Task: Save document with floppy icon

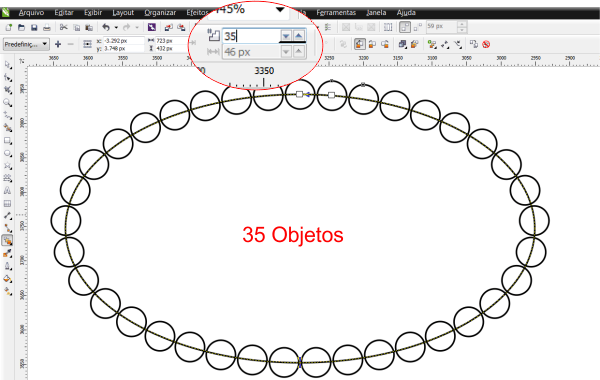Action: (x=34, y=27)
